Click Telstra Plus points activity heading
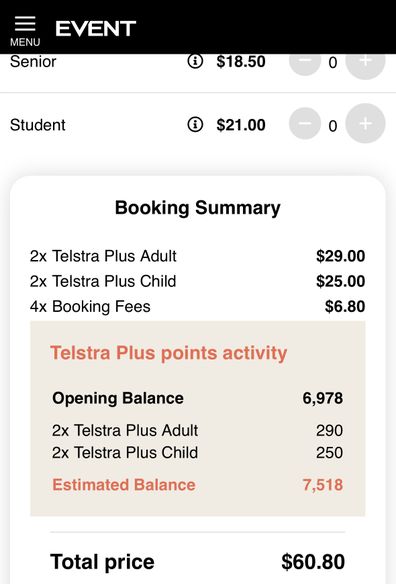 coord(169,353)
